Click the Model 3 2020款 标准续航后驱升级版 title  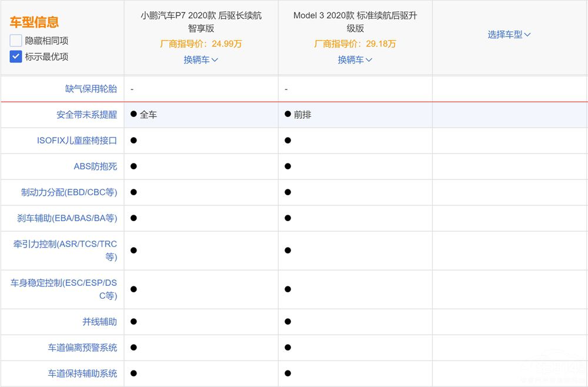355,22
